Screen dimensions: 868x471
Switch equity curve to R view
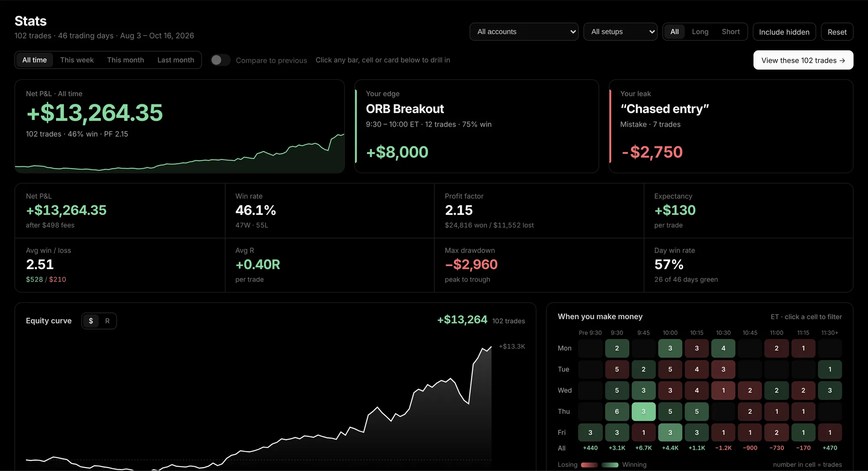click(x=107, y=321)
